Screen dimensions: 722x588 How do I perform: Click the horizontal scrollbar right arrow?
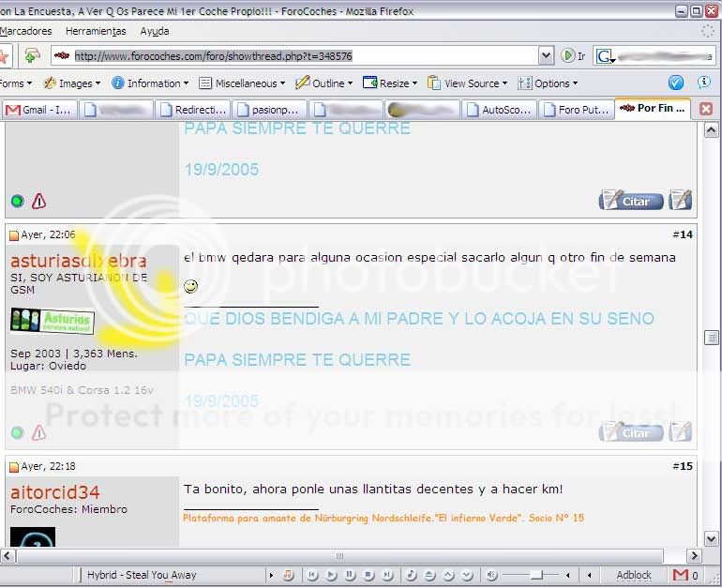694,556
